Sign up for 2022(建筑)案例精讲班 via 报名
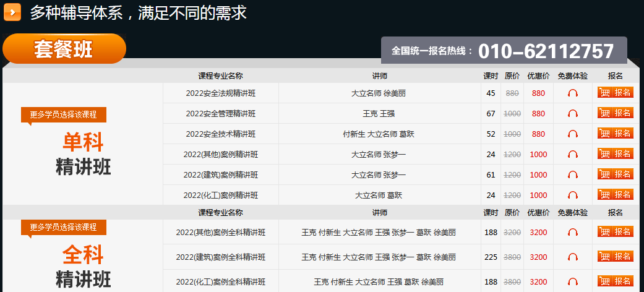This screenshot has height=292, width=644. pos(616,174)
